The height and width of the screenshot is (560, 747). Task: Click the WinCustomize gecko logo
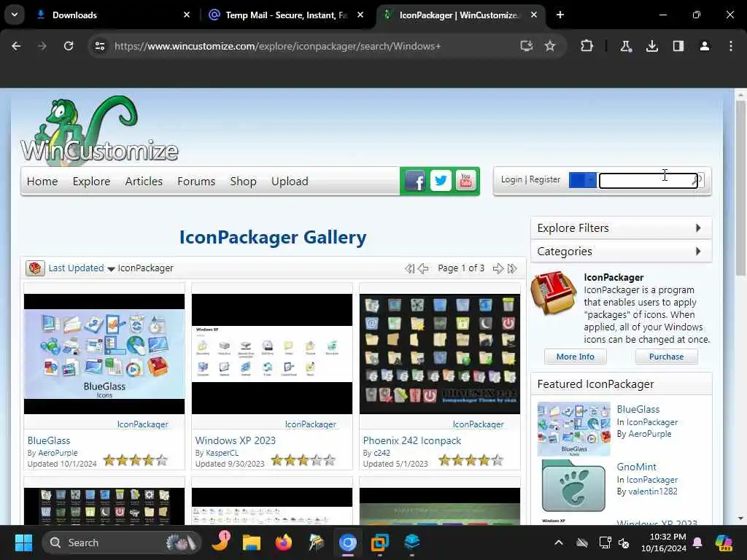pyautogui.click(x=99, y=130)
